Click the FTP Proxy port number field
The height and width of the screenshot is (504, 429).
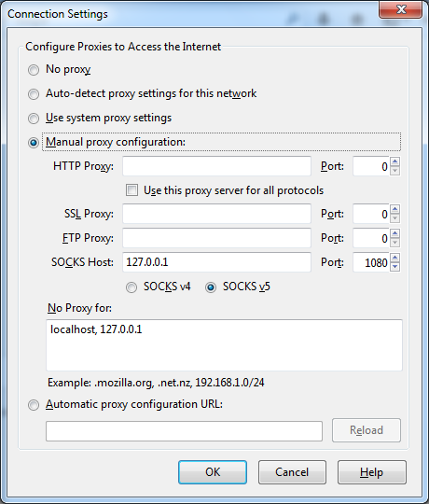(371, 238)
